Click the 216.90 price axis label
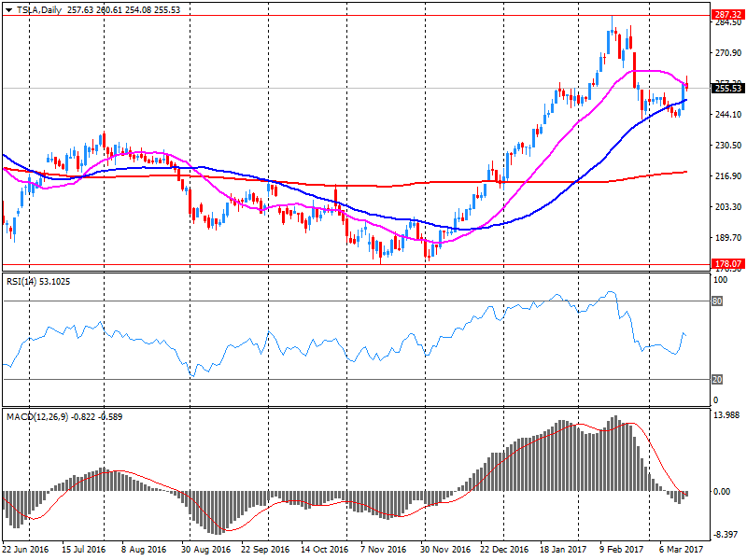The width and height of the screenshot is (747, 560). pos(727,176)
